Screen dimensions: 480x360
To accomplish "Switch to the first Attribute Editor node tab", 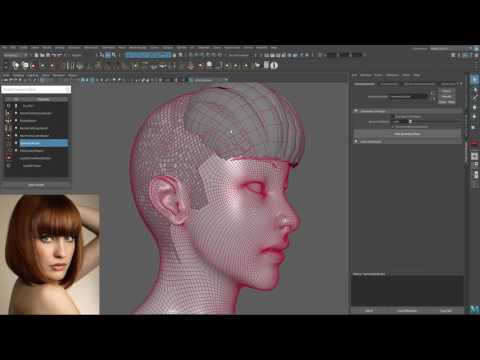I will click(x=365, y=84).
